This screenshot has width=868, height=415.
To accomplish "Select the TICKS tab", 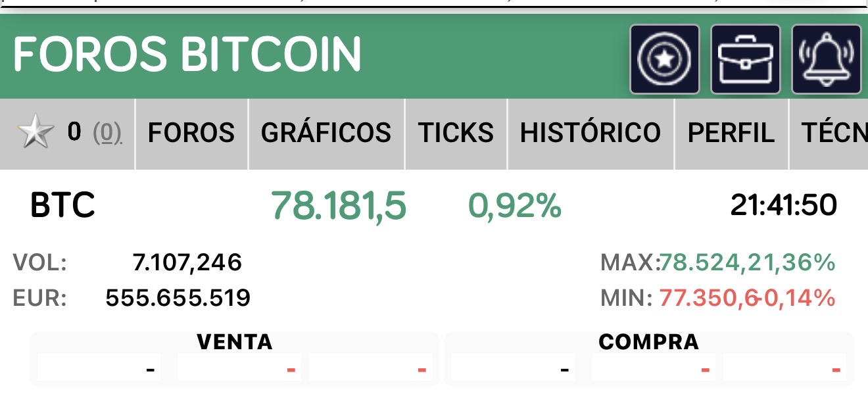I will click(456, 134).
